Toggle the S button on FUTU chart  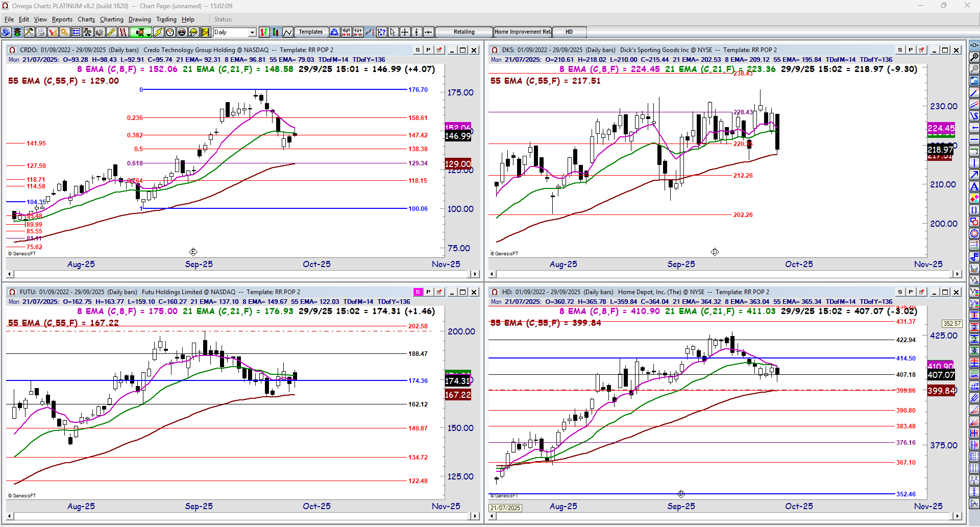point(418,292)
